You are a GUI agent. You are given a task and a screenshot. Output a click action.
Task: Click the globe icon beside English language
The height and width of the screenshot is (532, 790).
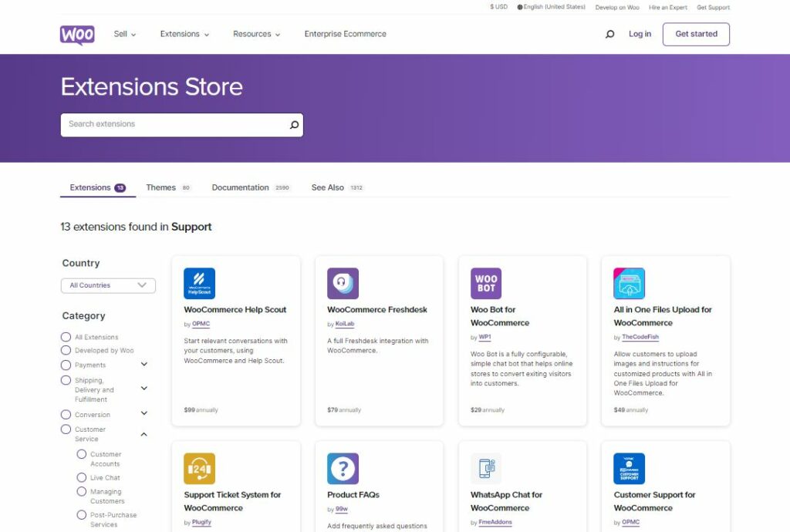coord(520,7)
